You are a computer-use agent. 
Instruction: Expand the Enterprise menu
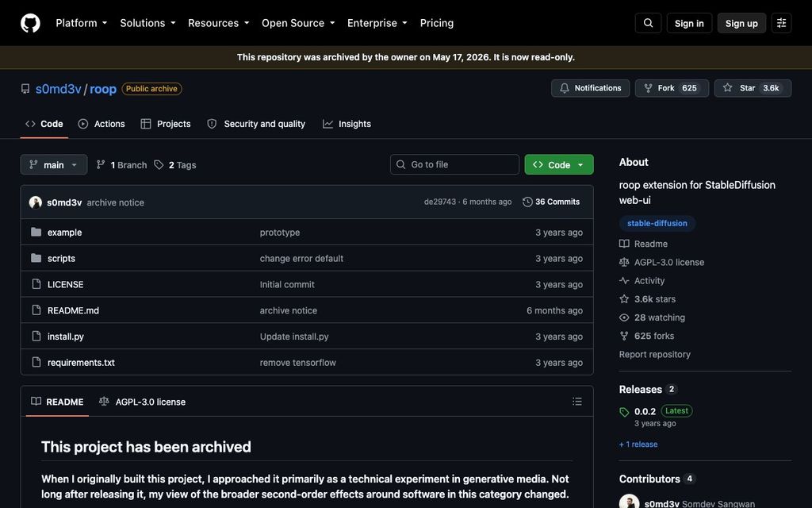pos(377,23)
